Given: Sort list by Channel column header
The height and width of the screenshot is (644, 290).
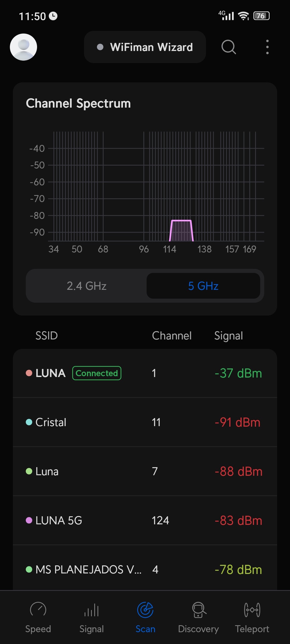Looking at the screenshot, I should pyautogui.click(x=172, y=336).
